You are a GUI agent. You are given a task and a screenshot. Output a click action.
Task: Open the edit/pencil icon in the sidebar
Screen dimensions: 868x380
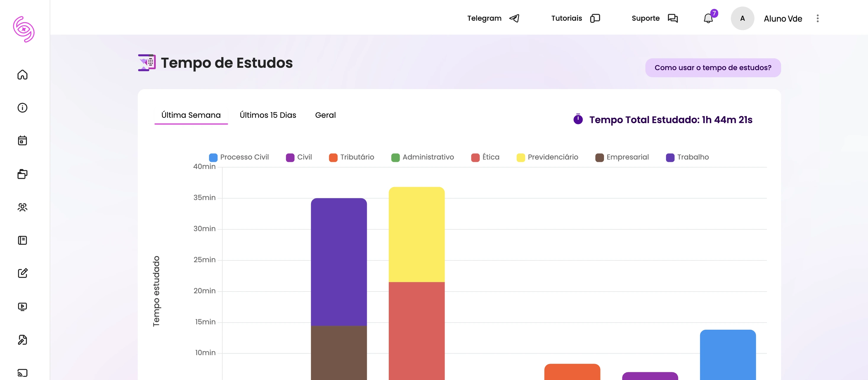[x=22, y=273]
